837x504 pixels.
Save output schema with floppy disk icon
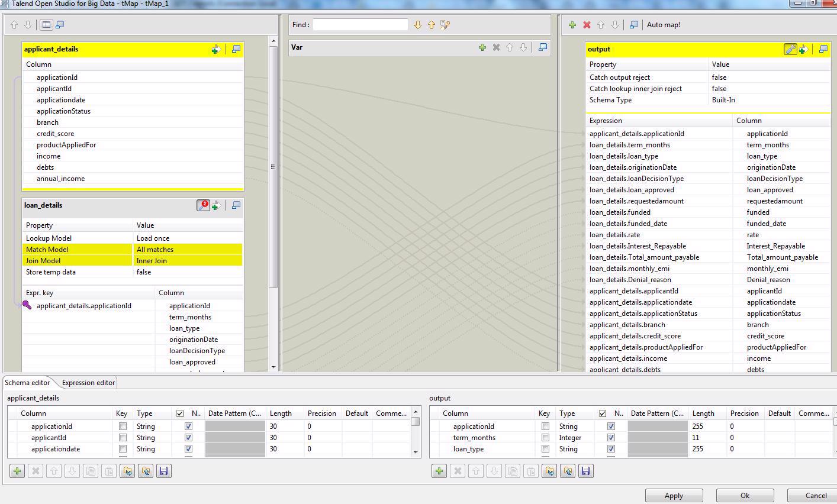(585, 471)
